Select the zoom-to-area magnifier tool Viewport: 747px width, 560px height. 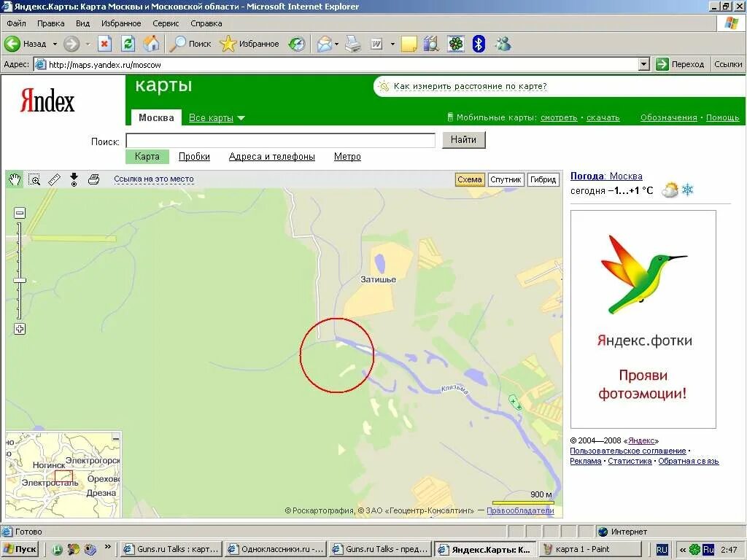tap(34, 179)
